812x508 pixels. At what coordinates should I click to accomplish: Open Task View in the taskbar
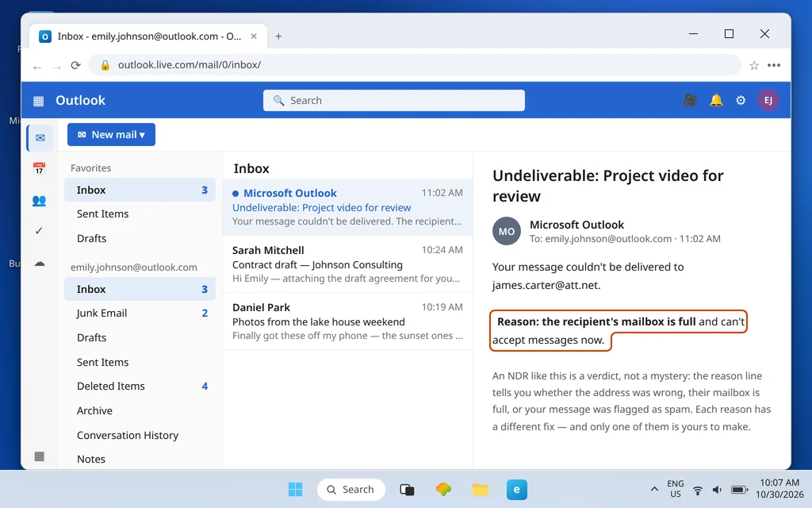pos(407,489)
